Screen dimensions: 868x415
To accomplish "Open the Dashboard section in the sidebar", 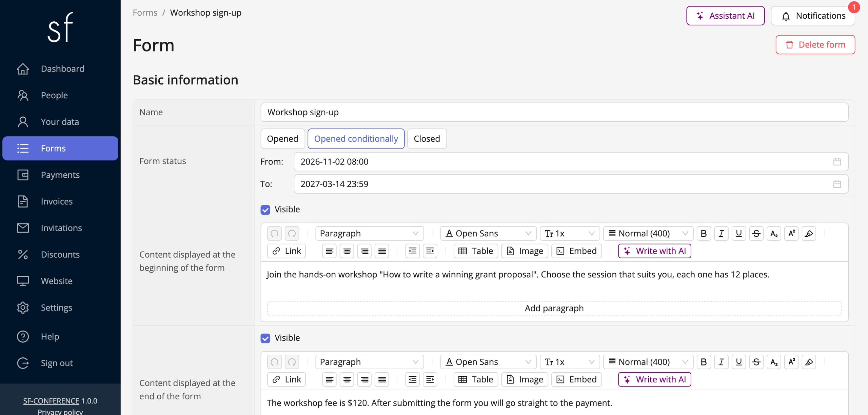I will (60, 69).
